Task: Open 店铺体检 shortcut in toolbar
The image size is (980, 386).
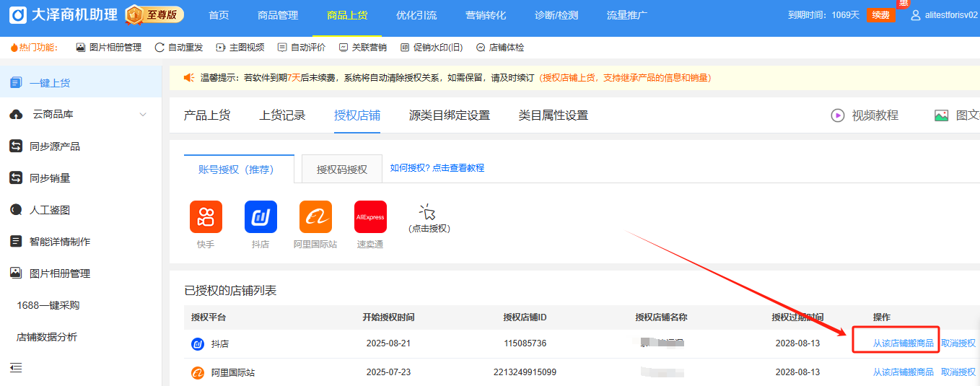Action: [500, 48]
